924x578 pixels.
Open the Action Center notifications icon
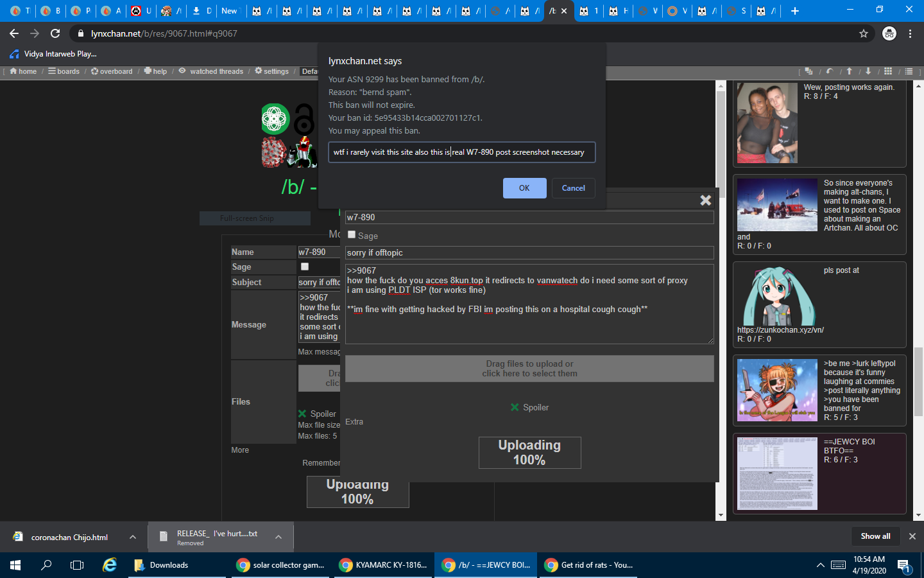tap(905, 566)
